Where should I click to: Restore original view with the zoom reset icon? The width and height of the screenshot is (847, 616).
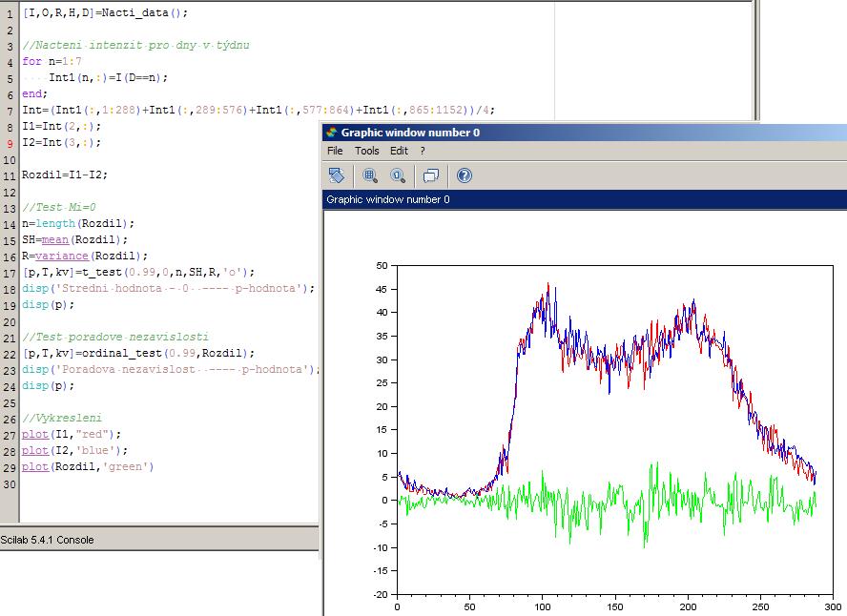398,175
